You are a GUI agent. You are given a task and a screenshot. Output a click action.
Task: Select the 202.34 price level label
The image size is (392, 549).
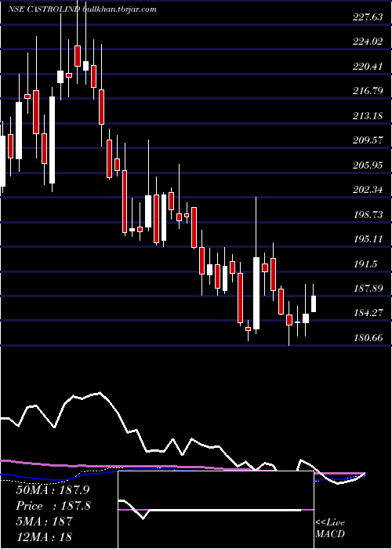point(368,190)
